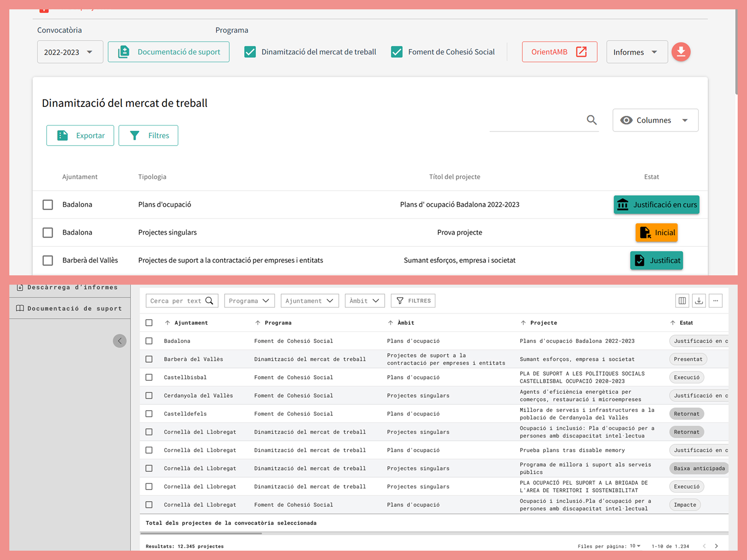
Task: Select the Prova projecte row checkbox
Action: click(x=48, y=232)
